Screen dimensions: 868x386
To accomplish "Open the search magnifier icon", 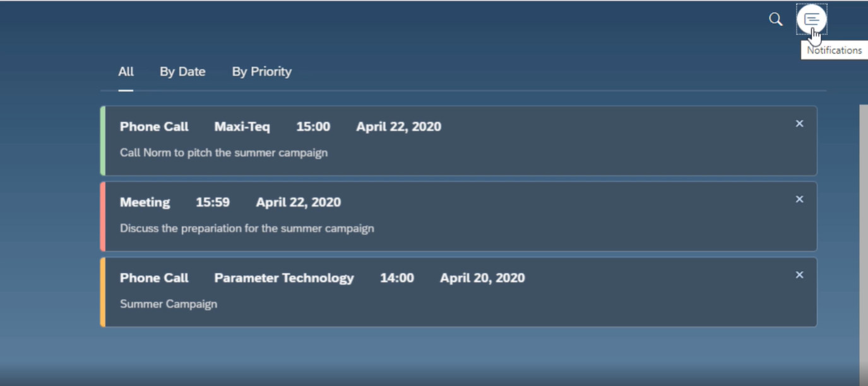I will 776,20.
